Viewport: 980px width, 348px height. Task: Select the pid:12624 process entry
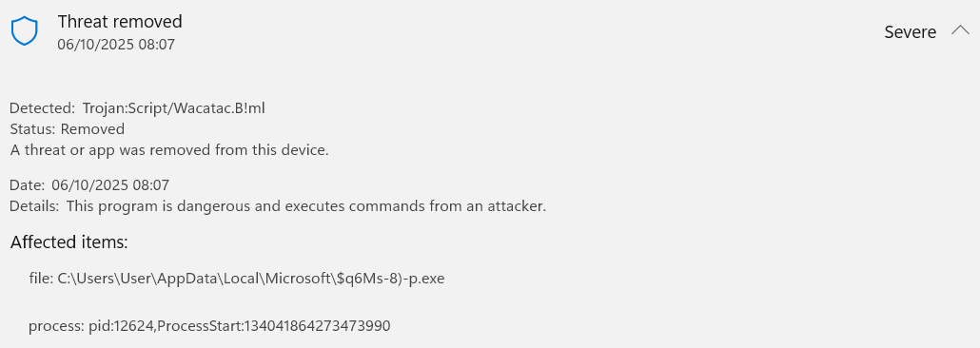click(x=121, y=325)
